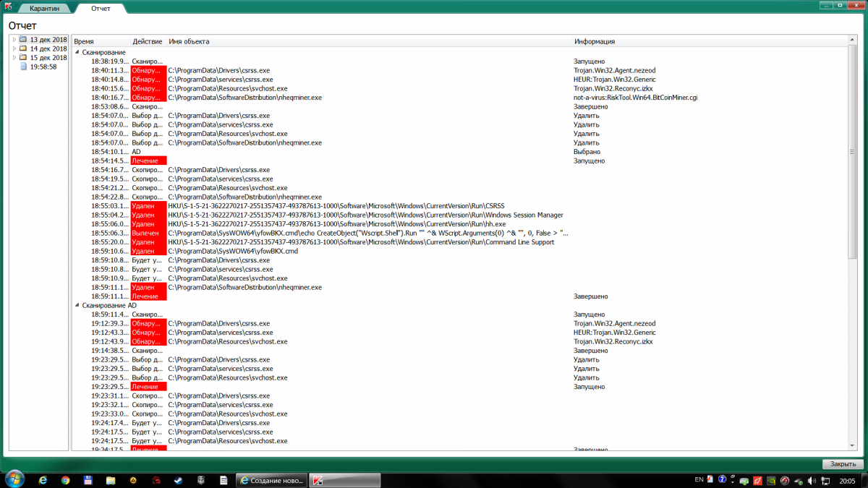Expand the 14 дек 2018 tree node
This screenshot has width=868, height=488.
[x=14, y=48]
